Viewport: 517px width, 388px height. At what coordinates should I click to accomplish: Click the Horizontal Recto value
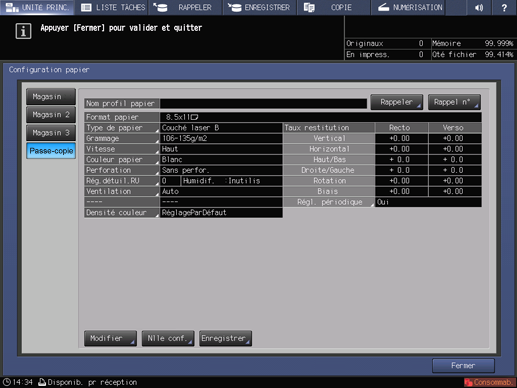pyautogui.click(x=401, y=149)
